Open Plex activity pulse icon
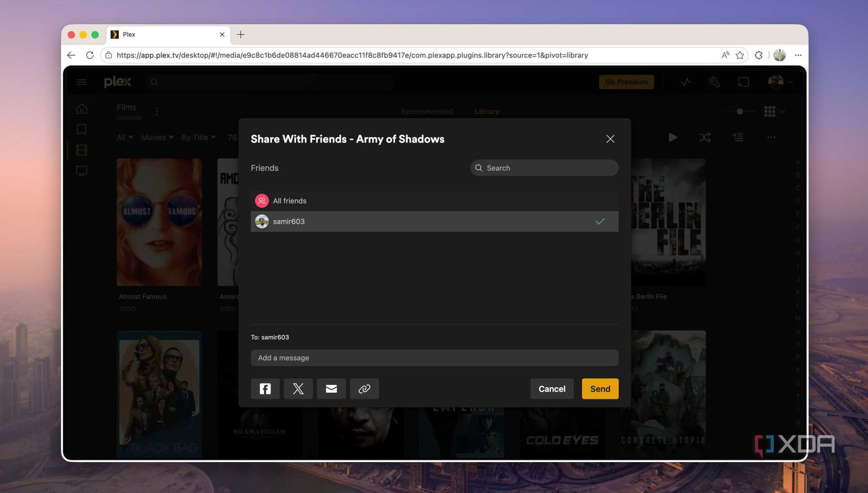Viewport: 868px width, 493px height. click(x=685, y=82)
